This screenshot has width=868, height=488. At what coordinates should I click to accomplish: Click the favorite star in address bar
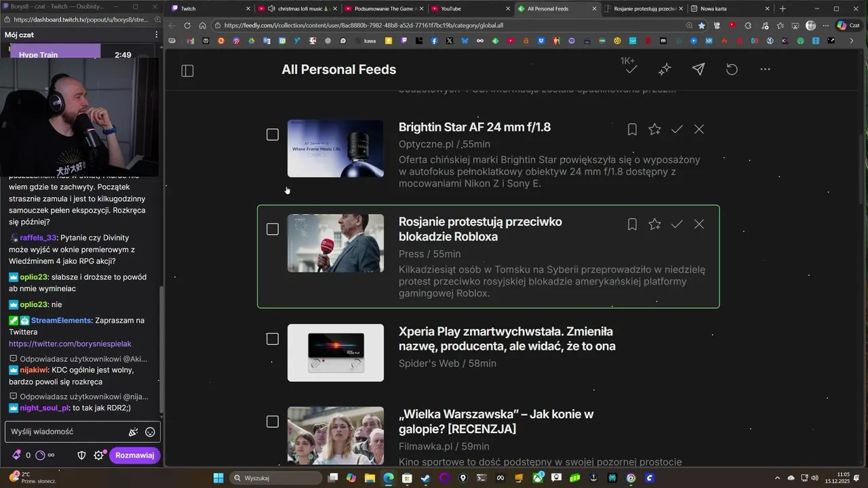point(702,26)
